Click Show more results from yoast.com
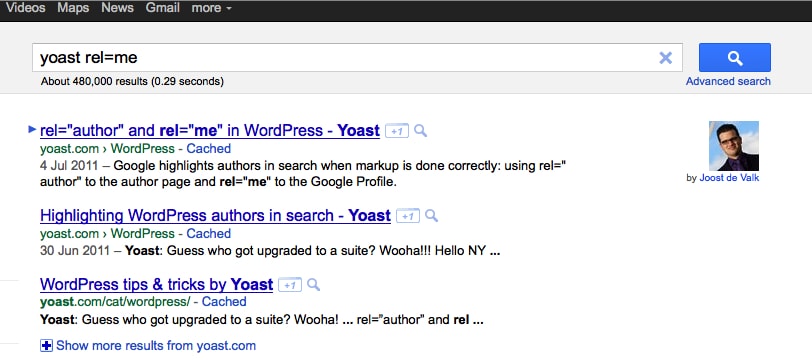 tap(156, 345)
